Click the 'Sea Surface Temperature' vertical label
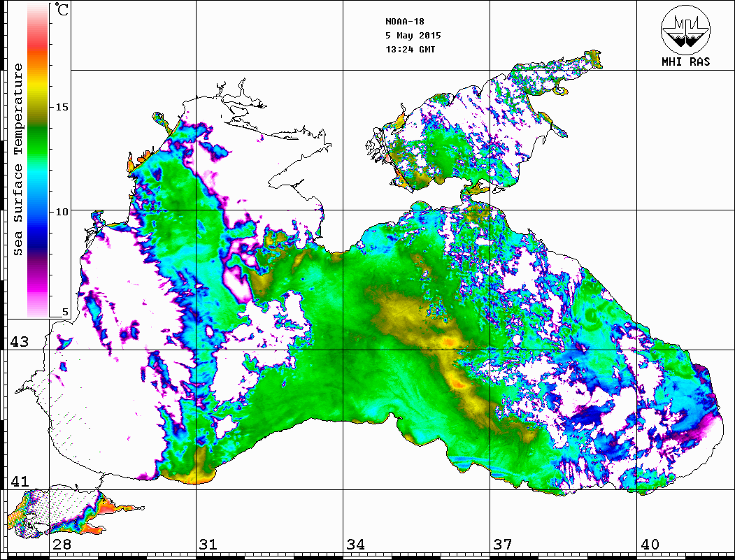 [x=17, y=160]
